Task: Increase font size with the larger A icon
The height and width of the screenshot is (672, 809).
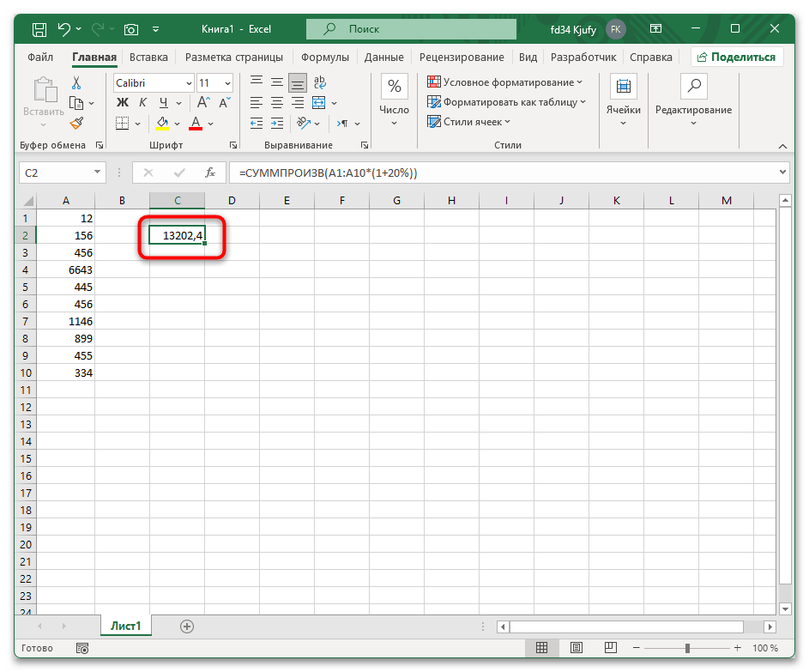Action: point(203,103)
